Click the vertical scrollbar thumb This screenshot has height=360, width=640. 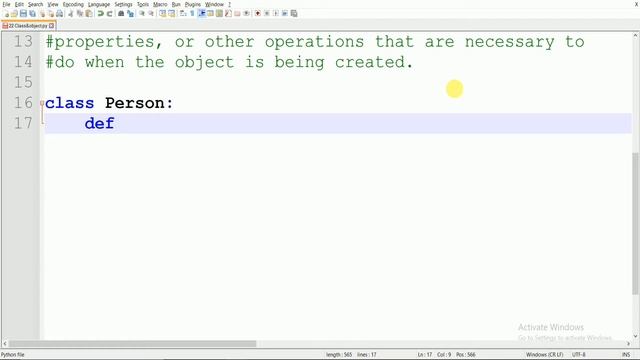pyautogui.click(x=635, y=223)
